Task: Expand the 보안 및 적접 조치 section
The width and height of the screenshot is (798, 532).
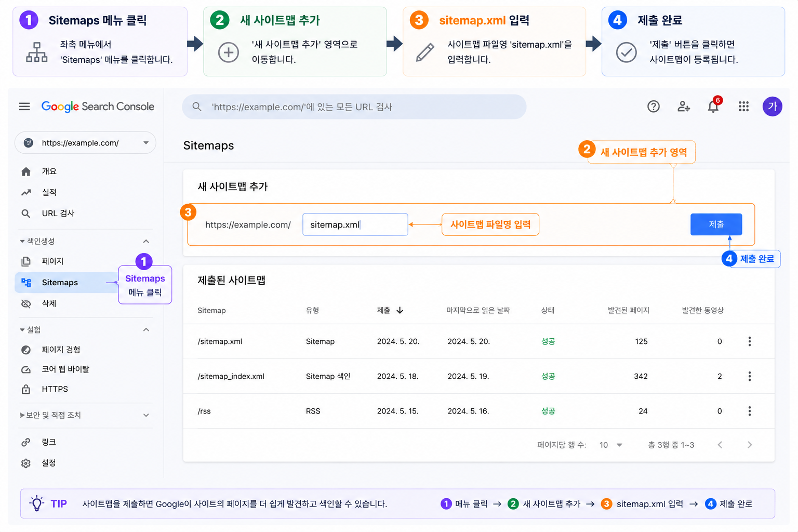Action: pos(146,415)
